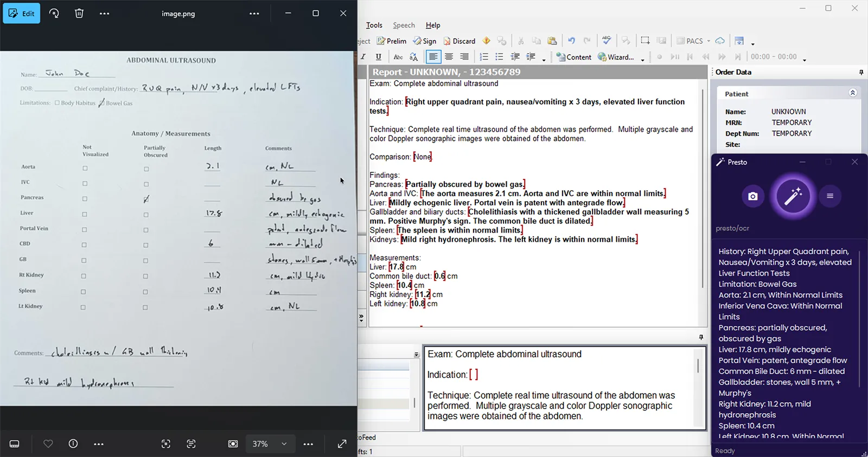Image resolution: width=868 pixels, height=457 pixels.
Task: Undo the last report edit
Action: [571, 41]
